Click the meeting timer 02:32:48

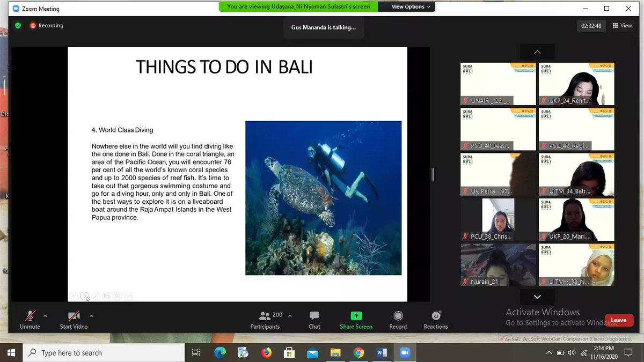coord(591,26)
